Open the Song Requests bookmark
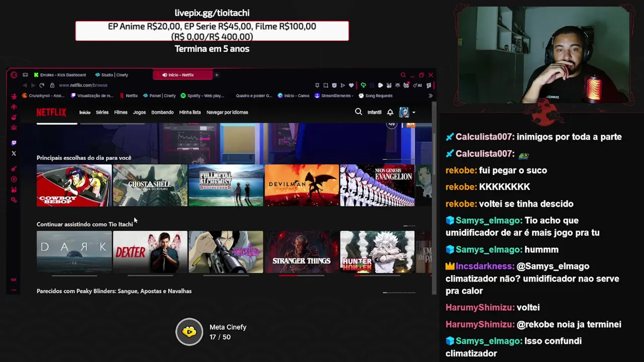Screen dimensions: 644x362 point(375,96)
